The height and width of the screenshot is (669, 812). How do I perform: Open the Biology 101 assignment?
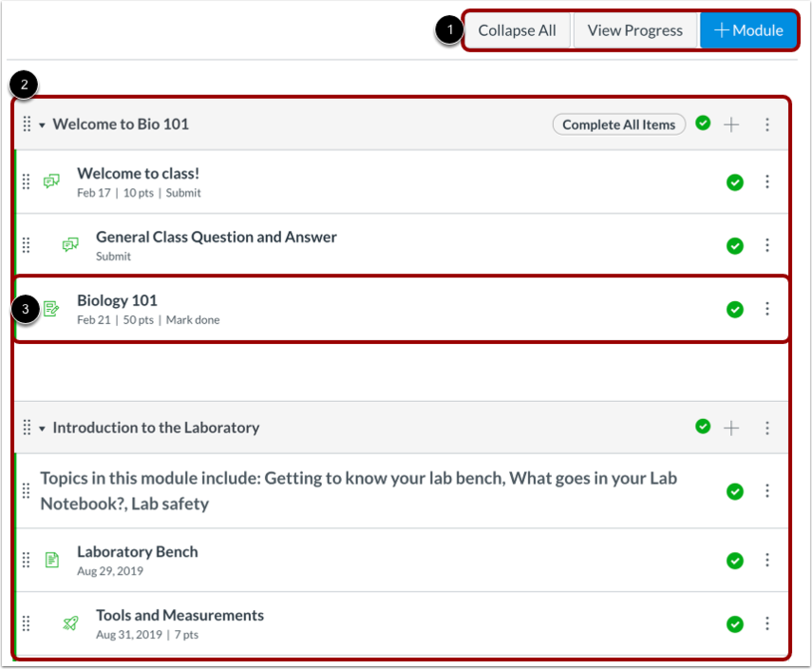coord(117,300)
